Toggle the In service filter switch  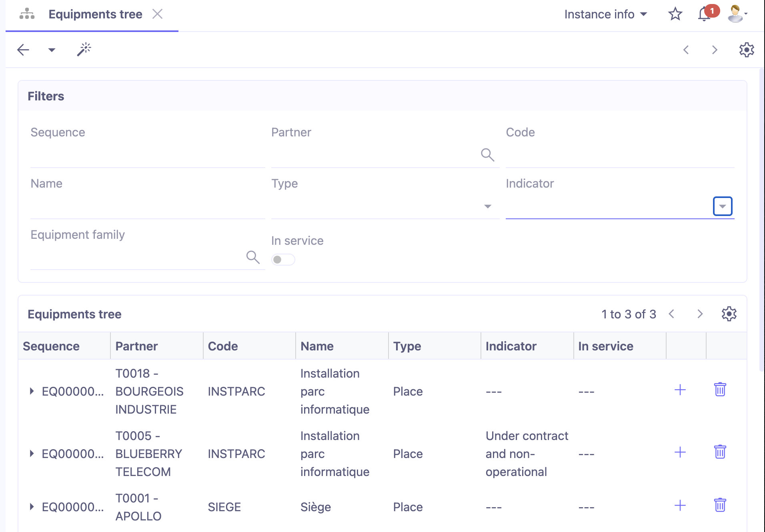[x=283, y=259]
